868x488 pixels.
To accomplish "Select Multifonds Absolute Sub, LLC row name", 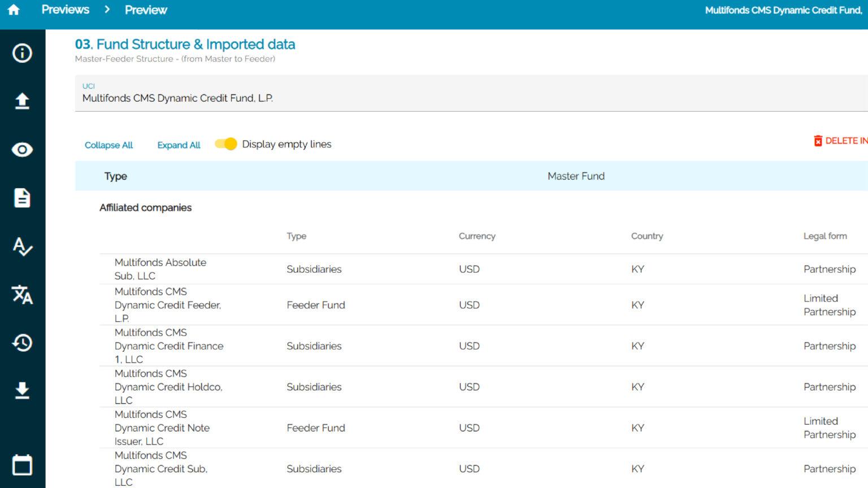I will click(x=160, y=269).
